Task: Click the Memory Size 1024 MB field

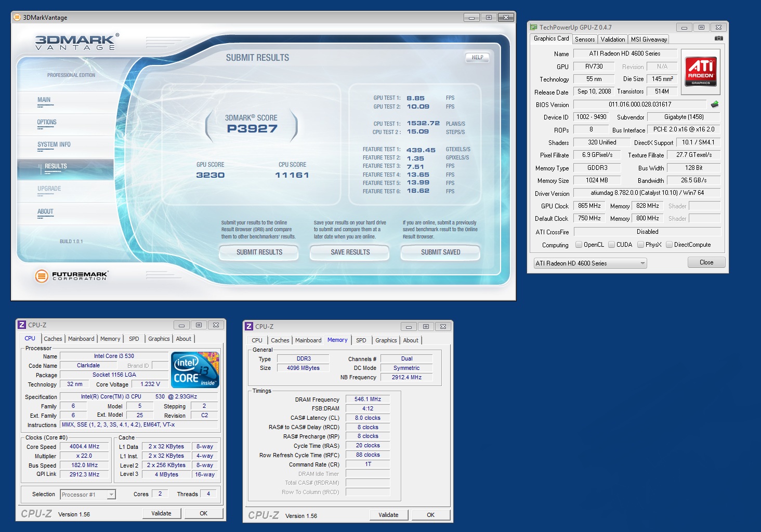Action: 597,180
